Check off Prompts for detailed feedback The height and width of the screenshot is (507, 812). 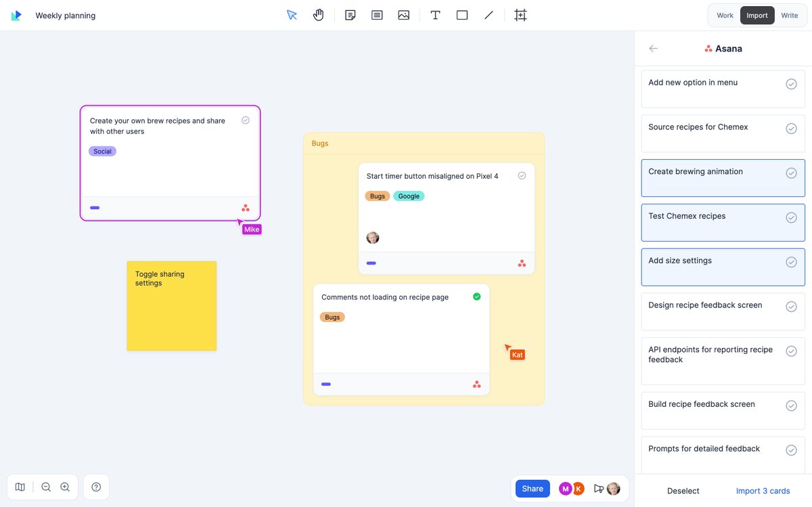791,450
